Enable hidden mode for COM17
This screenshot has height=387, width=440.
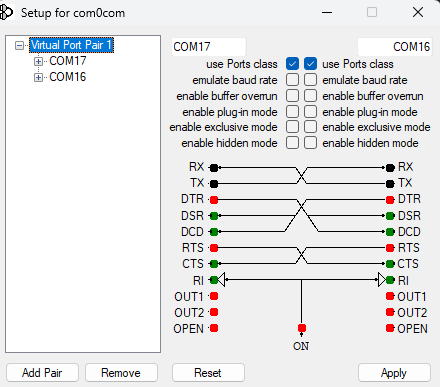pos(292,143)
